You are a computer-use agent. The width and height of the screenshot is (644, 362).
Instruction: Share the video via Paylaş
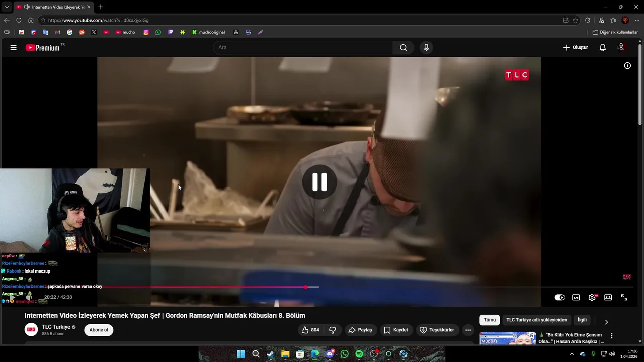click(360, 330)
